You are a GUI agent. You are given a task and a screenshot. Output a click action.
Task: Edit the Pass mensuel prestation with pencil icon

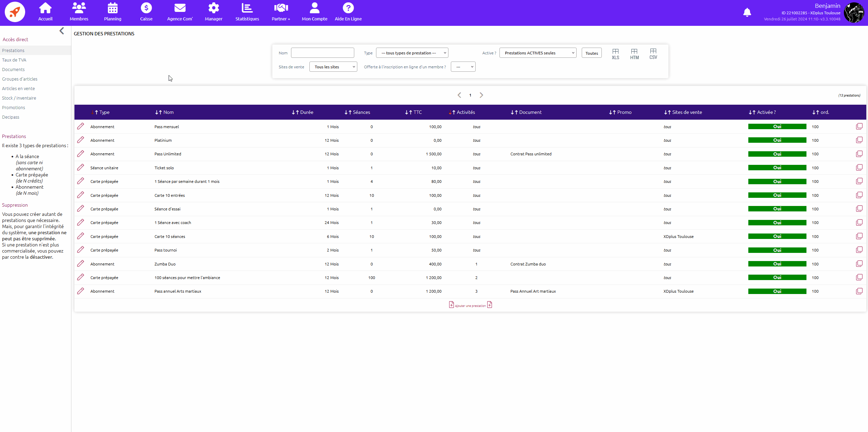81,126
